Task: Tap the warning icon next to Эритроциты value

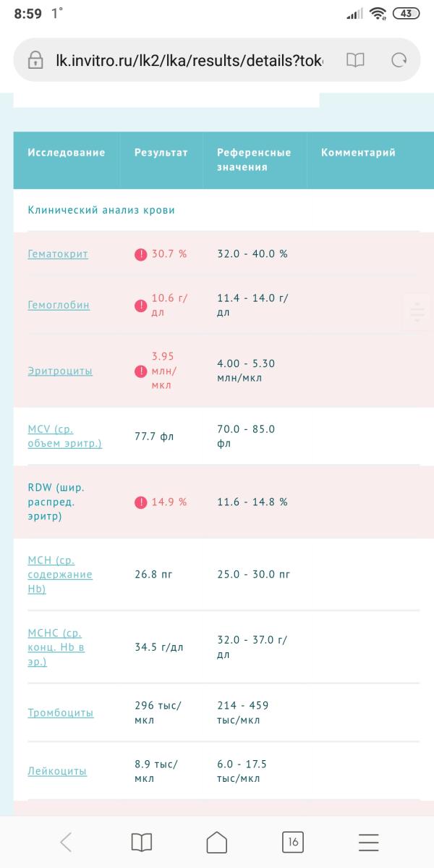Action: (141, 371)
